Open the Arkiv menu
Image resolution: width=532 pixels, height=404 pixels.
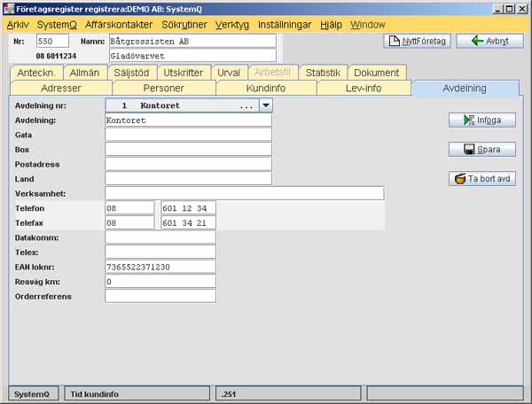click(x=18, y=25)
